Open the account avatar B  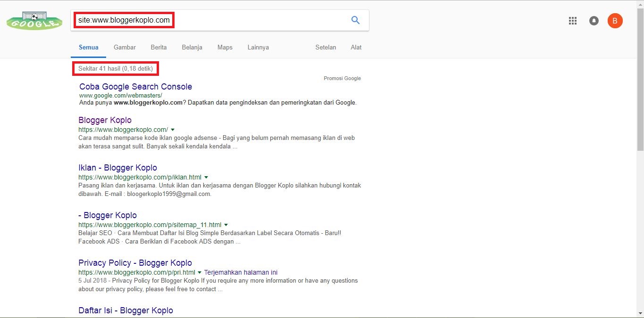615,21
